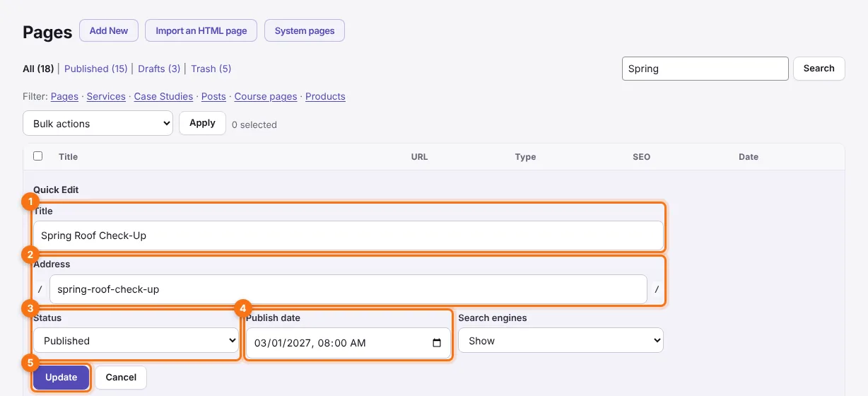This screenshot has width=868, height=396.
Task: Click the Search button
Action: click(819, 69)
